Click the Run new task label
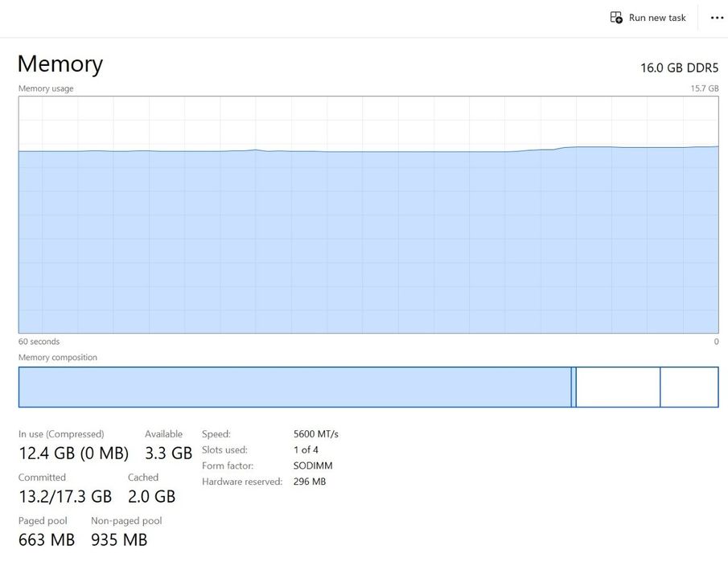This screenshot has height=562, width=728. (657, 18)
